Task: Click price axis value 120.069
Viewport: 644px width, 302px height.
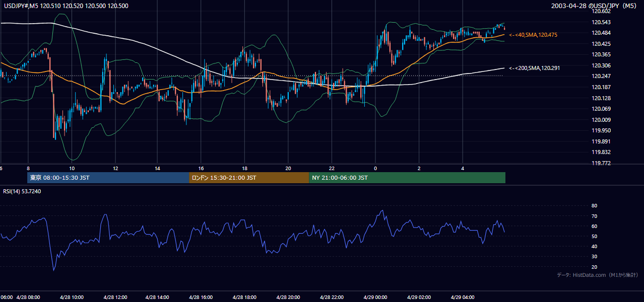Action: pyautogui.click(x=601, y=109)
